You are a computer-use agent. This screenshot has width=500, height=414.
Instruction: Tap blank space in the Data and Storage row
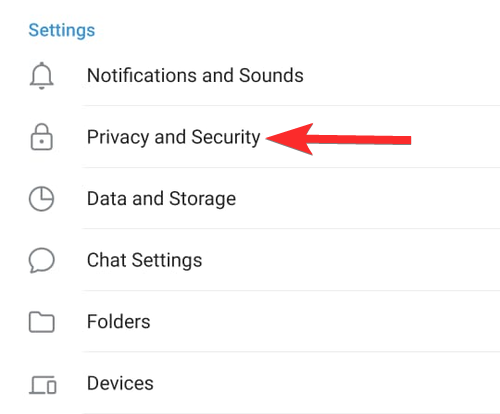(367, 199)
